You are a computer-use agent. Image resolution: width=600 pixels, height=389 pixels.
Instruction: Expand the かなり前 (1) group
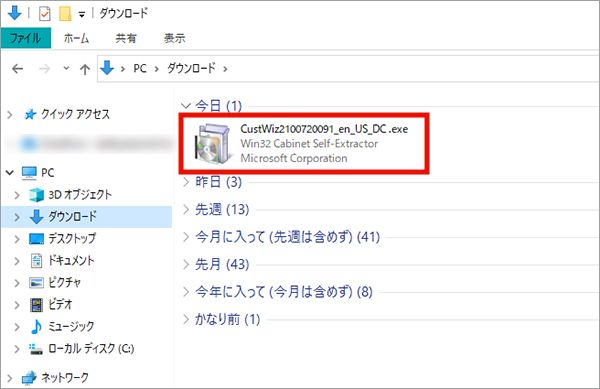click(186, 319)
